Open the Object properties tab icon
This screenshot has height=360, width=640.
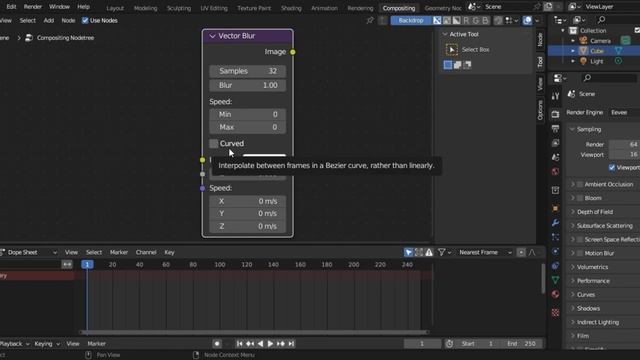[555, 208]
